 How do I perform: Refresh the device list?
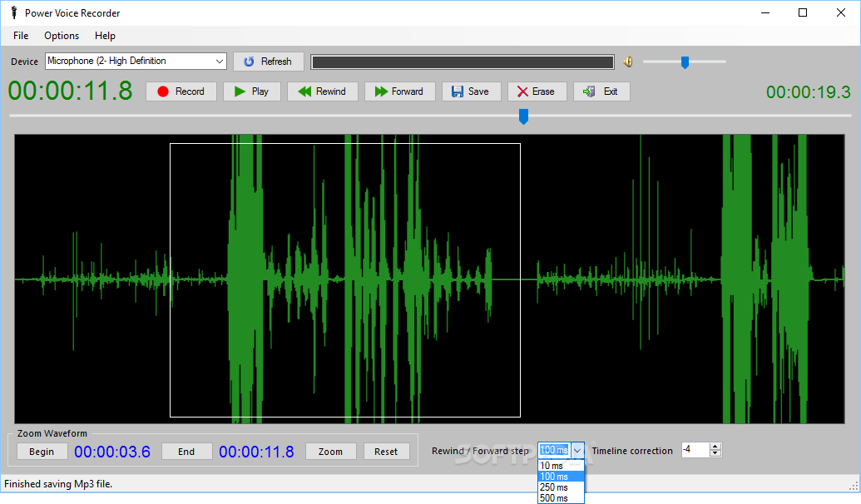(x=267, y=62)
